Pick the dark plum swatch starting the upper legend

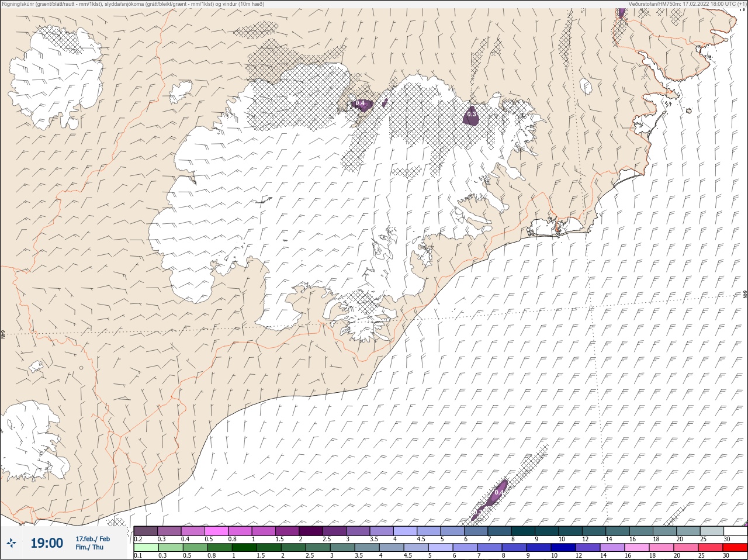pyautogui.click(x=146, y=531)
